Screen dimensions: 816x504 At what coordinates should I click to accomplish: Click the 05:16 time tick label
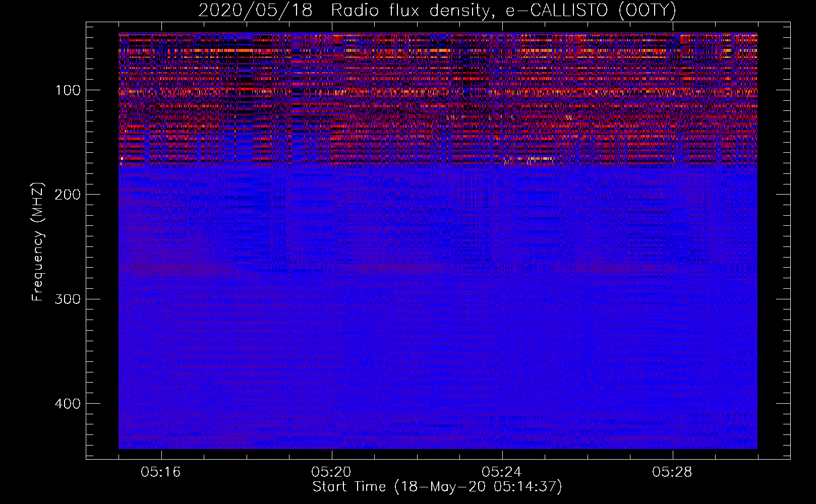tap(161, 472)
